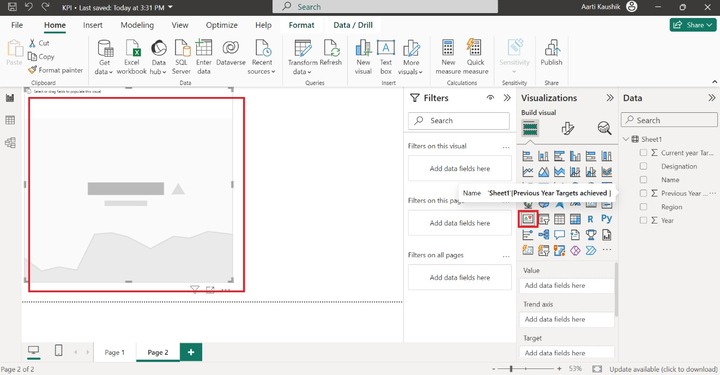Collapse the Visualizations pane chevrons
The image size is (720, 375).
tap(610, 98)
